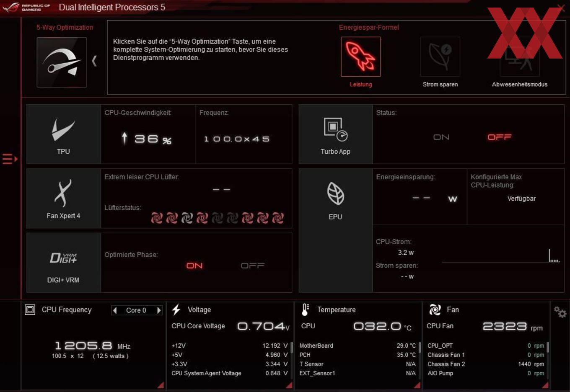Set Optimierte Phase to ON
570x392 pixels.
click(194, 266)
